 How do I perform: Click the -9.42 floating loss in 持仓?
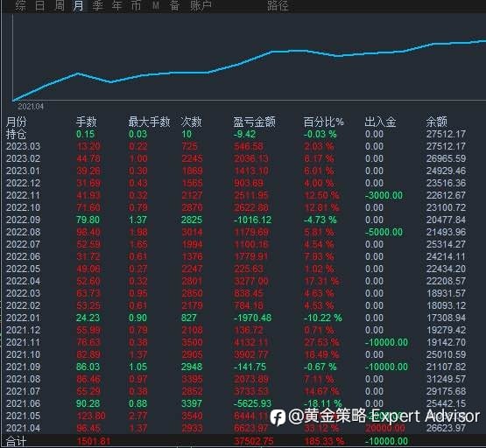pyautogui.click(x=244, y=134)
